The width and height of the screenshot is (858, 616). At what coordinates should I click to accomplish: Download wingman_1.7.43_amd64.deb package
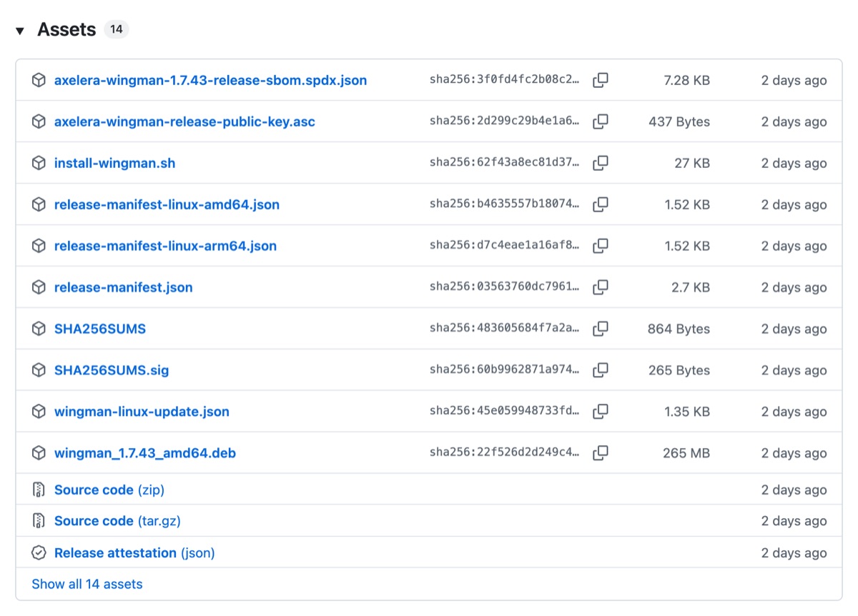pyautogui.click(x=145, y=453)
